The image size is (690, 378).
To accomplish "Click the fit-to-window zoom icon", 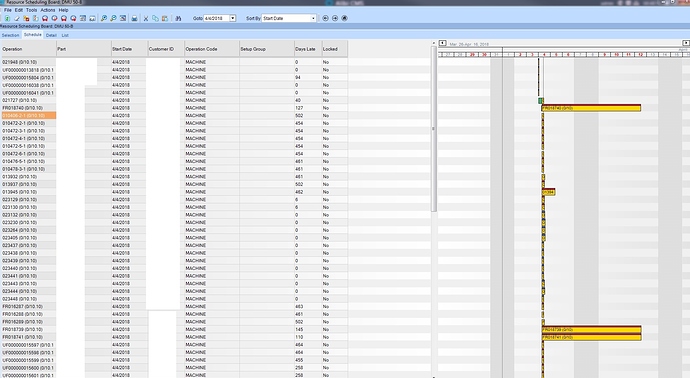I will [x=123, y=18].
